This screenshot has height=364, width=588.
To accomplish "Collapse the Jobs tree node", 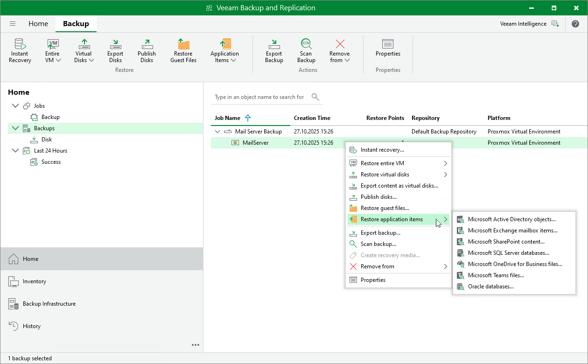I will click(x=15, y=106).
